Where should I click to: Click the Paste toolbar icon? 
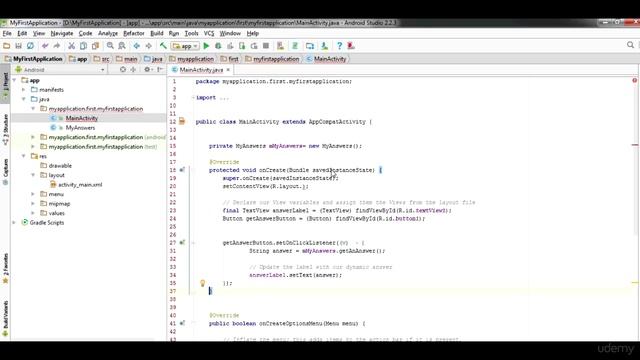point(96,46)
